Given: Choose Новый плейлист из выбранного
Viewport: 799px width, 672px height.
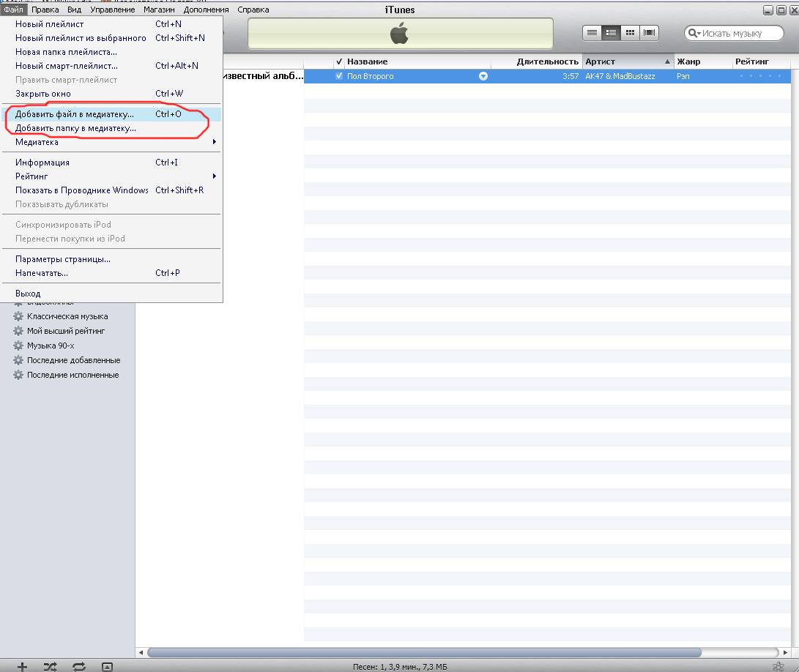Looking at the screenshot, I should pyautogui.click(x=111, y=38).
